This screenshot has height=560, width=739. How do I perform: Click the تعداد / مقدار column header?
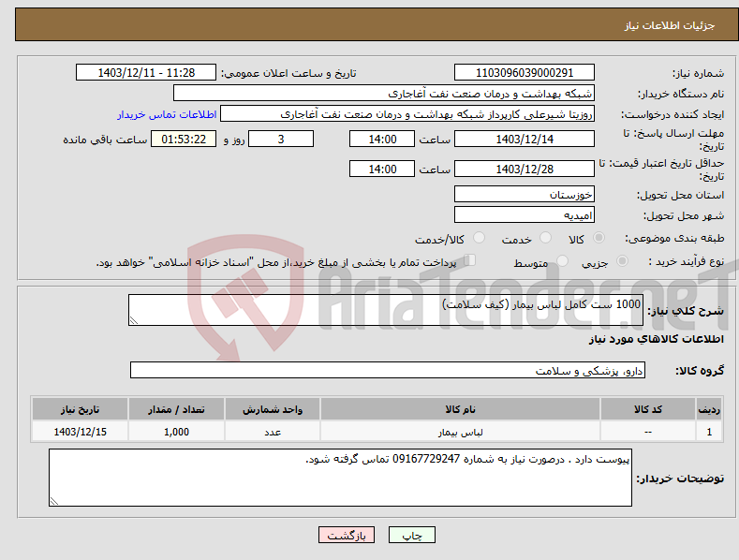coord(176,409)
